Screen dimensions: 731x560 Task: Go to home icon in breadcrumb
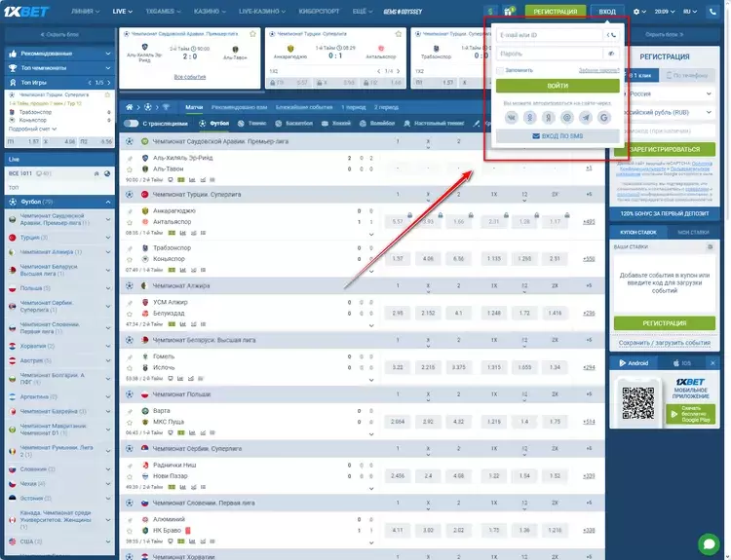pyautogui.click(x=129, y=107)
